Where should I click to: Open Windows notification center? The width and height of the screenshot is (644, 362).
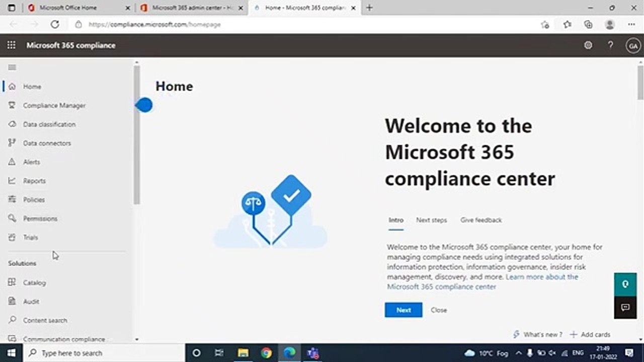point(629,353)
